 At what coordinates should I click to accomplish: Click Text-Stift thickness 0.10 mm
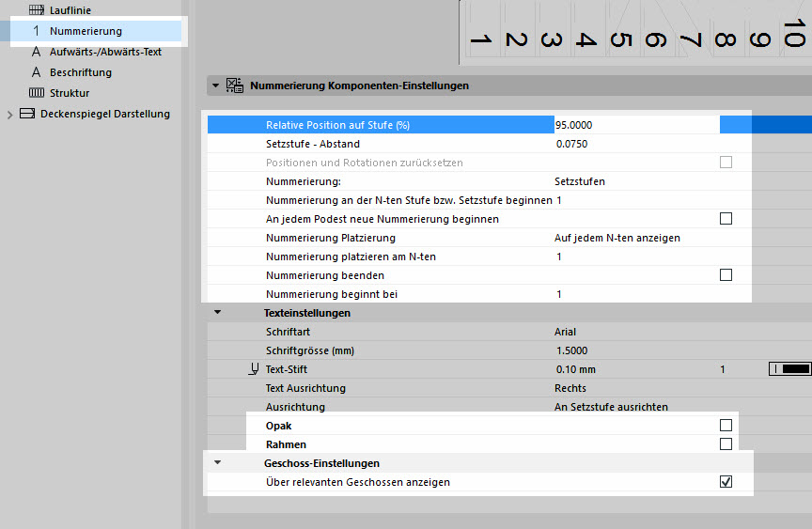point(576,369)
